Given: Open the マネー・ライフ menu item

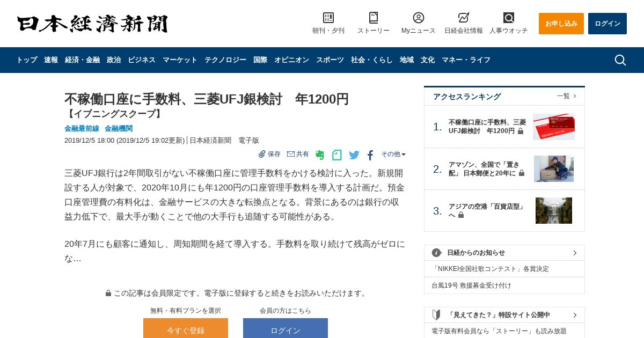Looking at the screenshot, I should pos(466,60).
